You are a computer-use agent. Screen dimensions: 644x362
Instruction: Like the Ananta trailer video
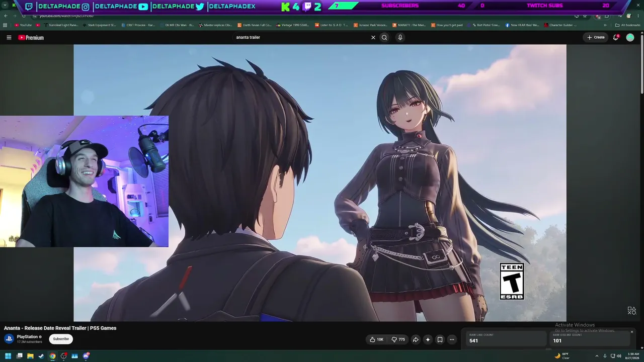[x=377, y=339]
